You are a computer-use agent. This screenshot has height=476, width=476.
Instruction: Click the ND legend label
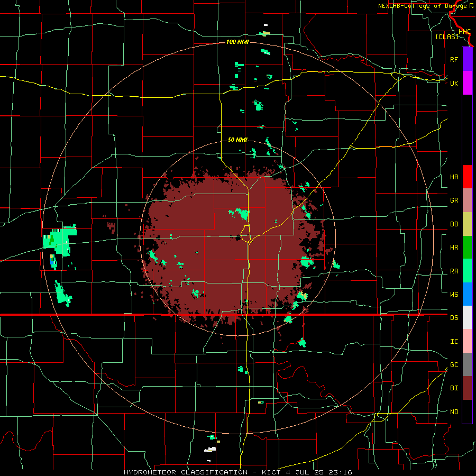[x=454, y=412]
